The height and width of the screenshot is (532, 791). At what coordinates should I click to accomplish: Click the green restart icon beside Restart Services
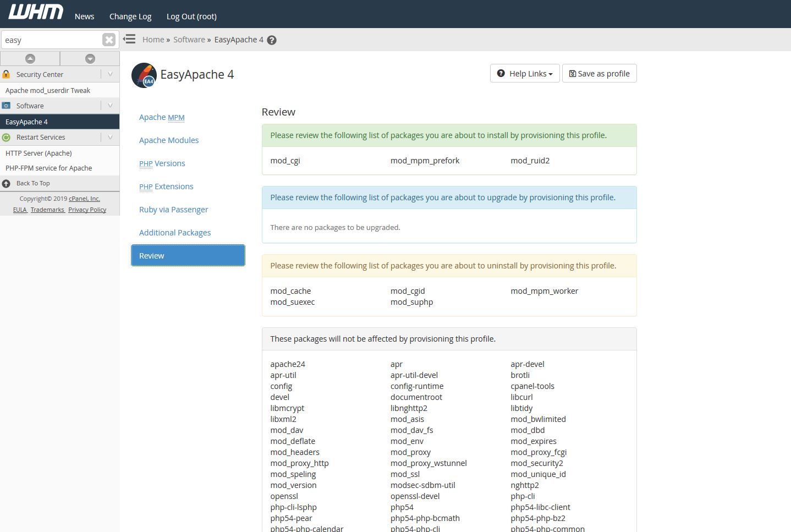click(x=6, y=137)
